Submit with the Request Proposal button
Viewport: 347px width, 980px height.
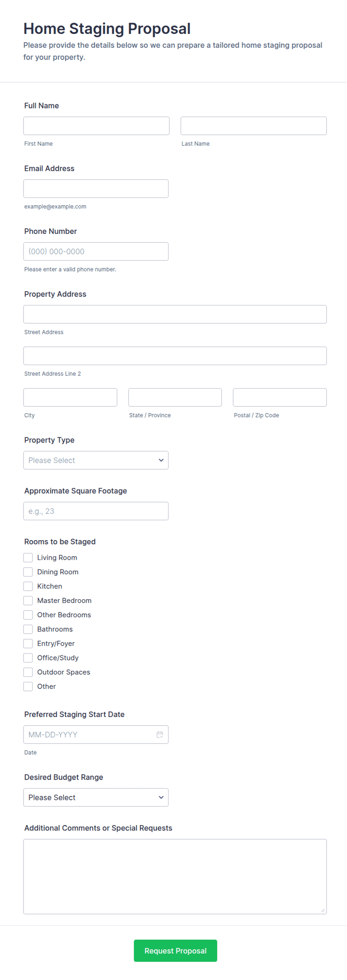point(175,950)
